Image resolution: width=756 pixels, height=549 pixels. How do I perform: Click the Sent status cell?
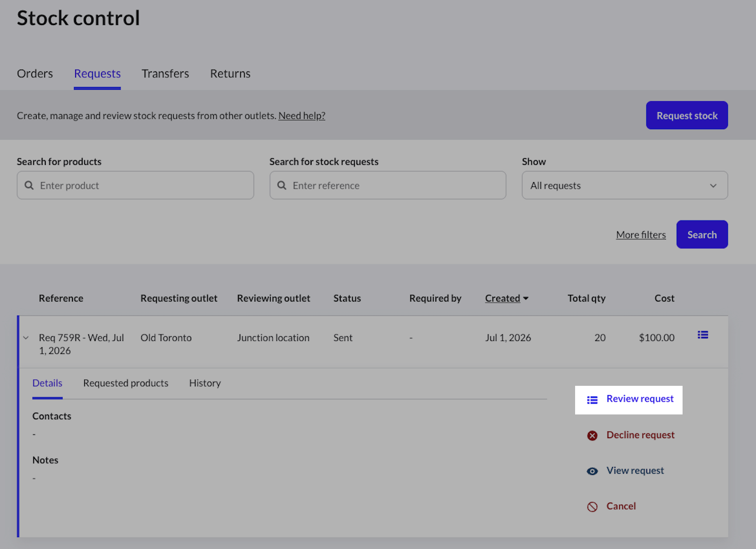pos(343,338)
